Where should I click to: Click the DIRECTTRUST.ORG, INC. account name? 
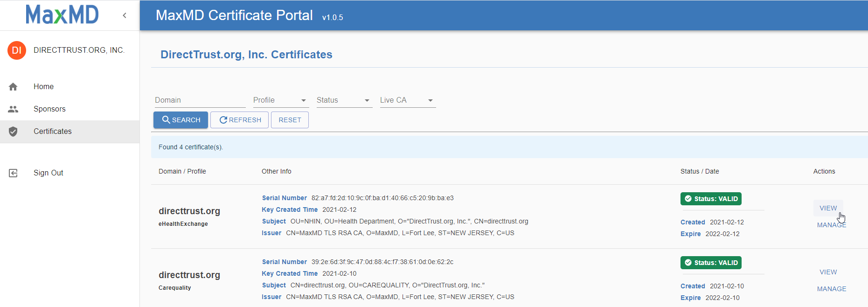[79, 50]
